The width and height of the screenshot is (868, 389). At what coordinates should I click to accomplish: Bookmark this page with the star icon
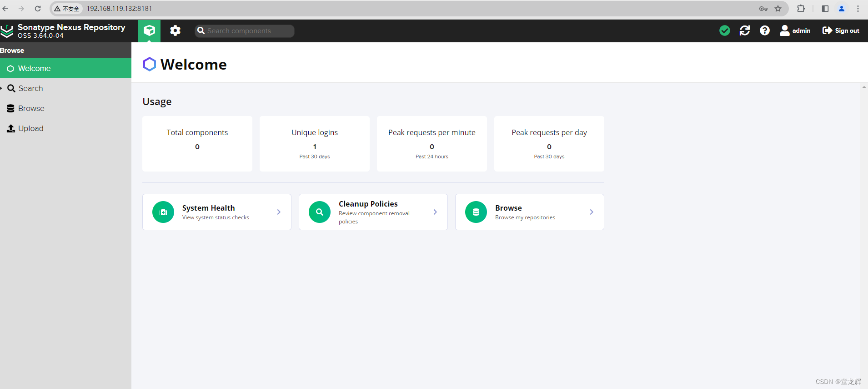tap(778, 9)
